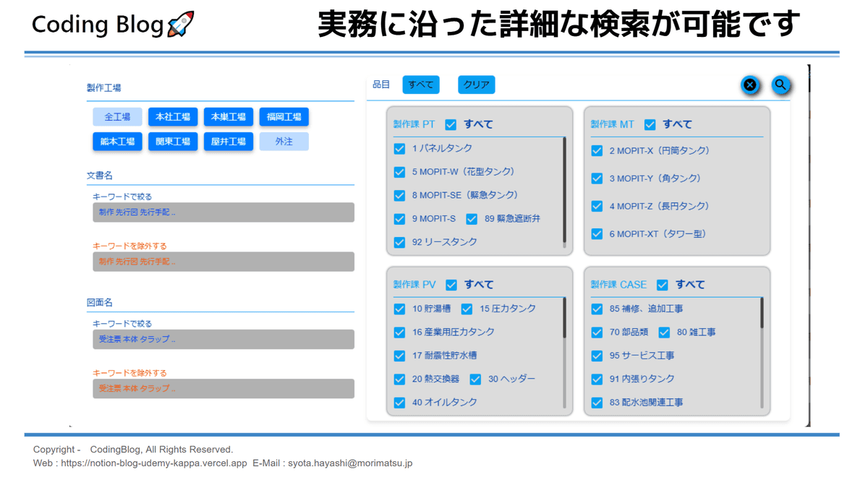868x485 pixels.
Task: Uncheck the 10 貯湯槽 item
Action: [399, 309]
